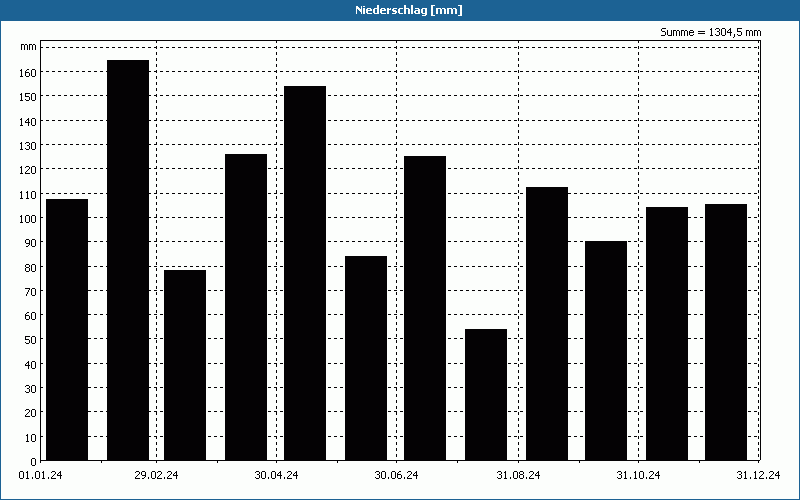This screenshot has width=800, height=500.
Task: Click the 60 value on y-axis
Action: click(x=32, y=316)
